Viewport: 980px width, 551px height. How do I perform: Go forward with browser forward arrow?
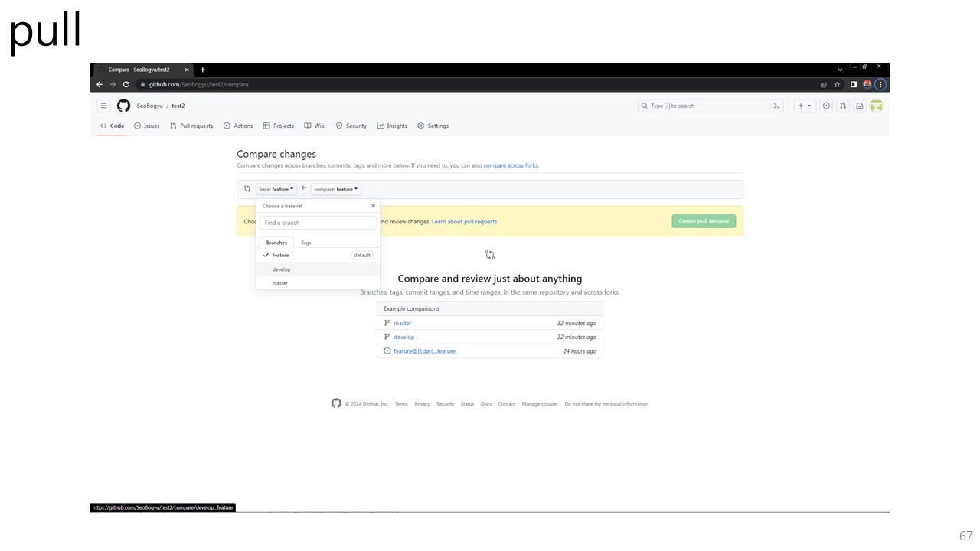point(113,84)
